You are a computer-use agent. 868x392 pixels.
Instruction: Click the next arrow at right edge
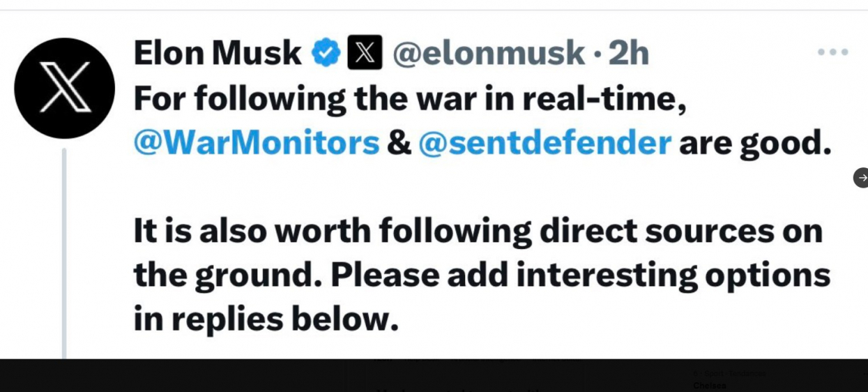click(862, 178)
